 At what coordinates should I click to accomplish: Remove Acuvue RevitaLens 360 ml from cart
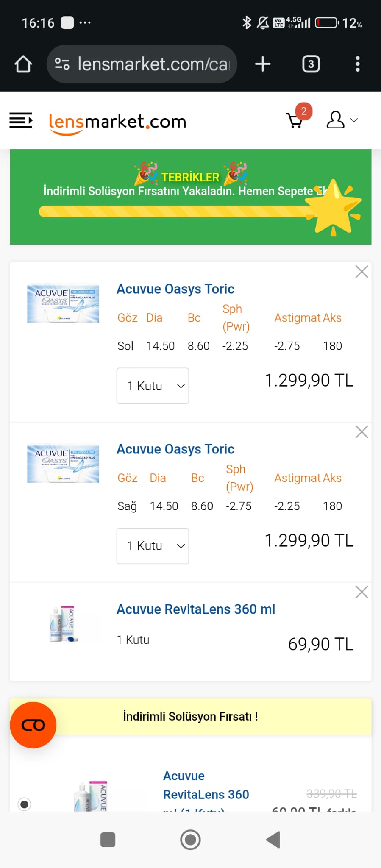click(362, 592)
